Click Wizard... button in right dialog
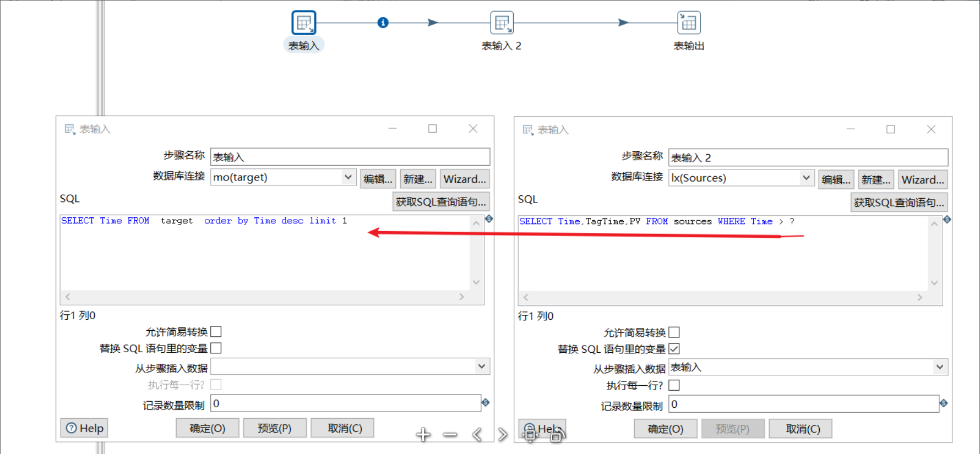The image size is (980, 454). (x=923, y=179)
